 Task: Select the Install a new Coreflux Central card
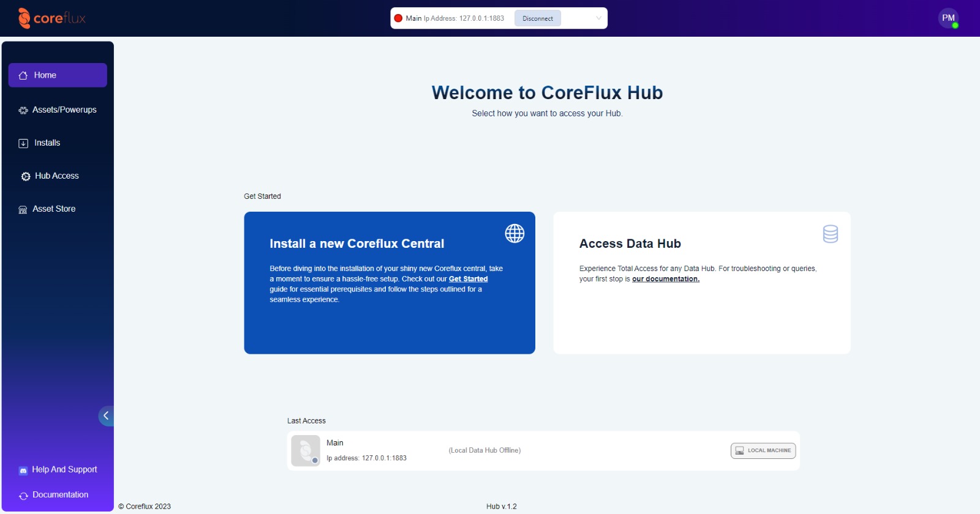coord(390,318)
